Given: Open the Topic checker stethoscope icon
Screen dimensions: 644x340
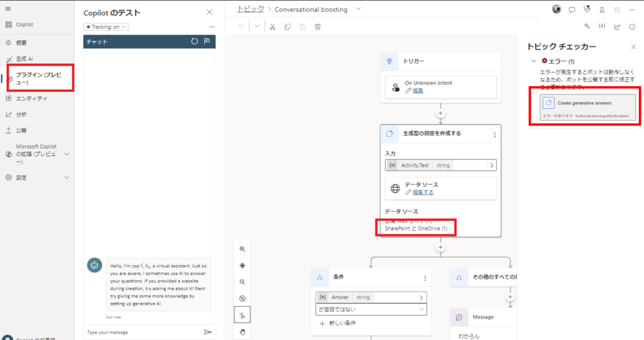Looking at the screenshot, I should (x=587, y=9).
